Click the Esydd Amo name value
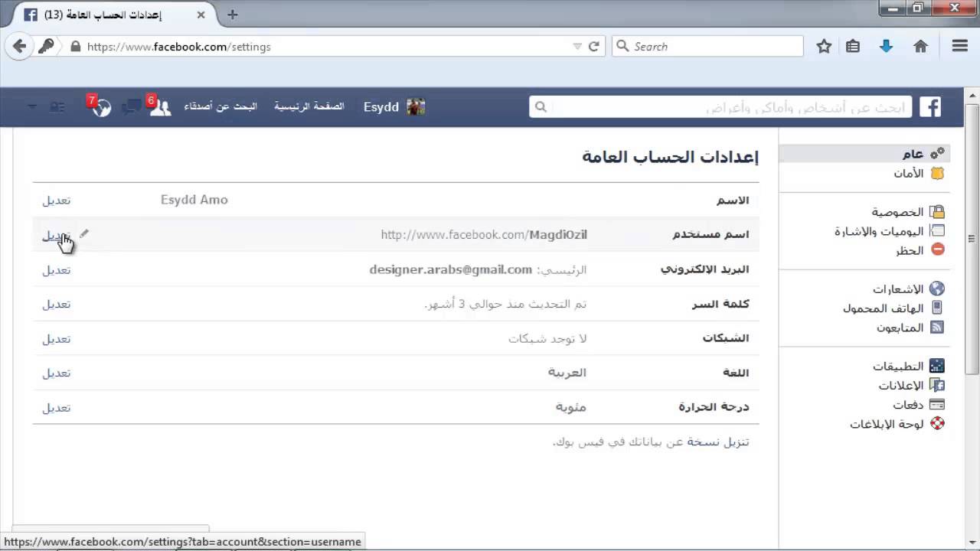Image resolution: width=980 pixels, height=551 pixels. (194, 200)
